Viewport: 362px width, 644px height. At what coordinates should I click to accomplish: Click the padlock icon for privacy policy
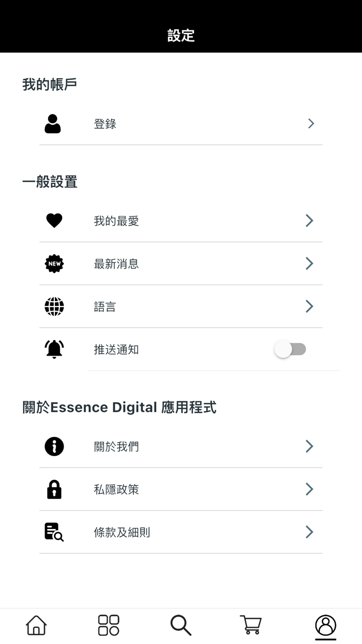coord(54,489)
